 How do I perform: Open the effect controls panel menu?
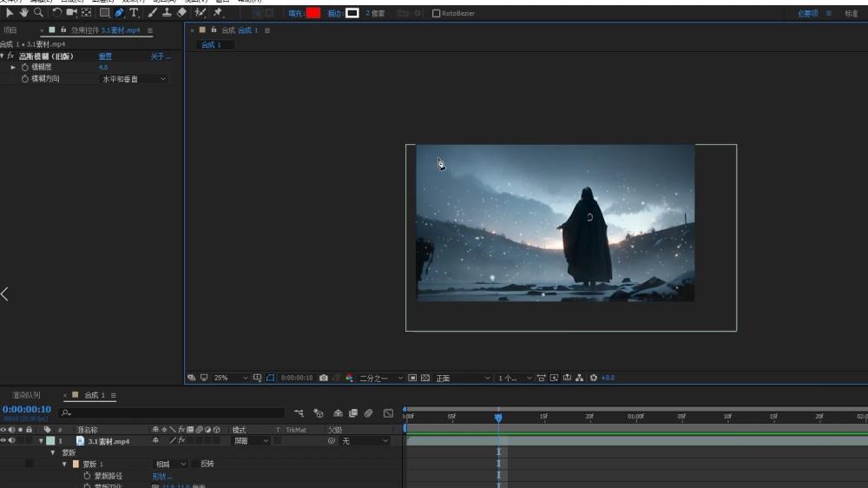click(150, 30)
